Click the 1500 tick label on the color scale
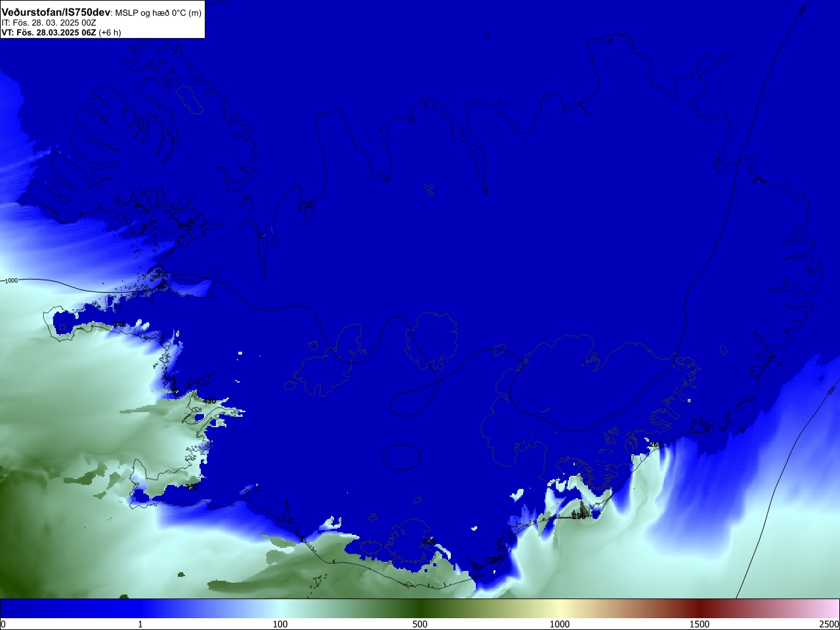840x630 pixels. pyautogui.click(x=700, y=624)
